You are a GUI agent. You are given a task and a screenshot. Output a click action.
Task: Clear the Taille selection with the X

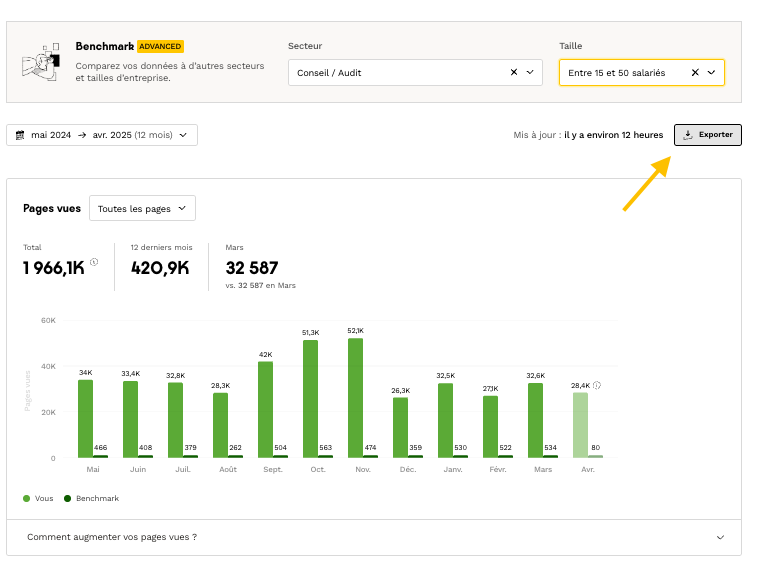pyautogui.click(x=695, y=72)
